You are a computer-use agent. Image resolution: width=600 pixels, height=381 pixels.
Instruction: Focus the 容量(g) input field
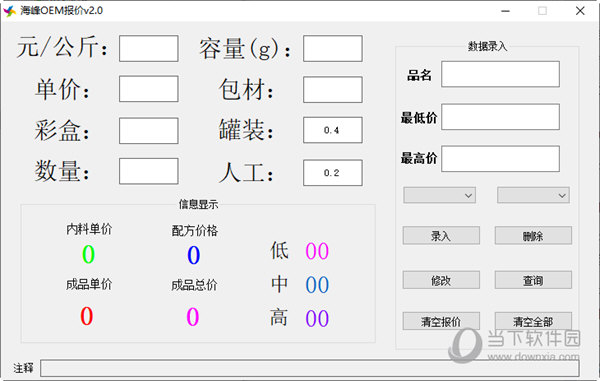333,49
